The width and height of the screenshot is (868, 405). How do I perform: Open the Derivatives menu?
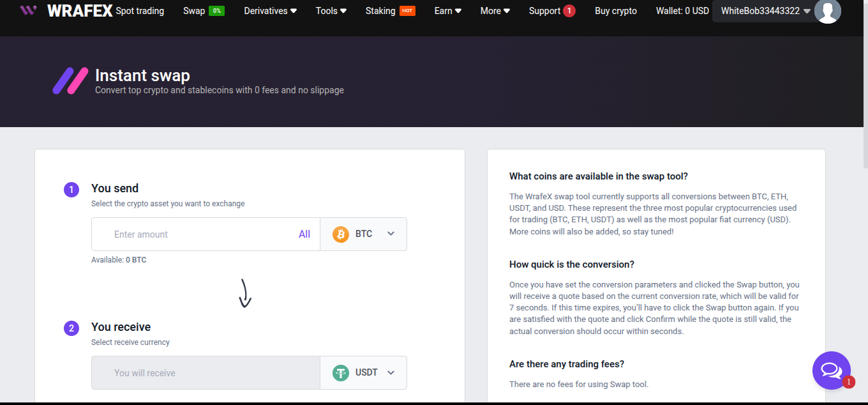click(270, 11)
